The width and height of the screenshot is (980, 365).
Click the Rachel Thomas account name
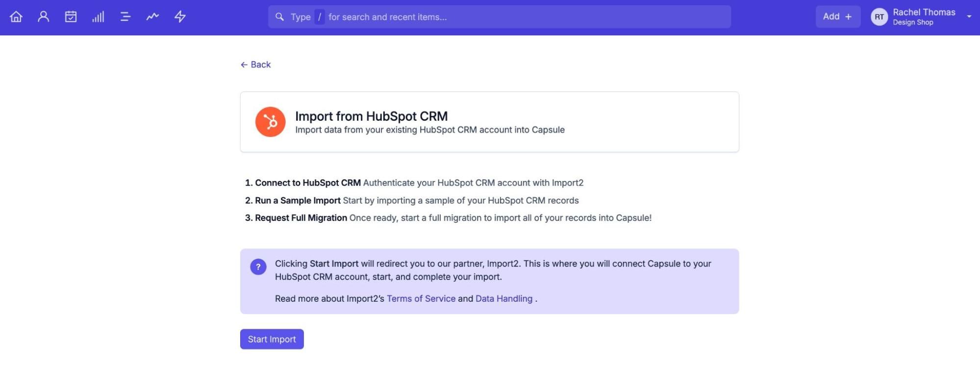924,12
